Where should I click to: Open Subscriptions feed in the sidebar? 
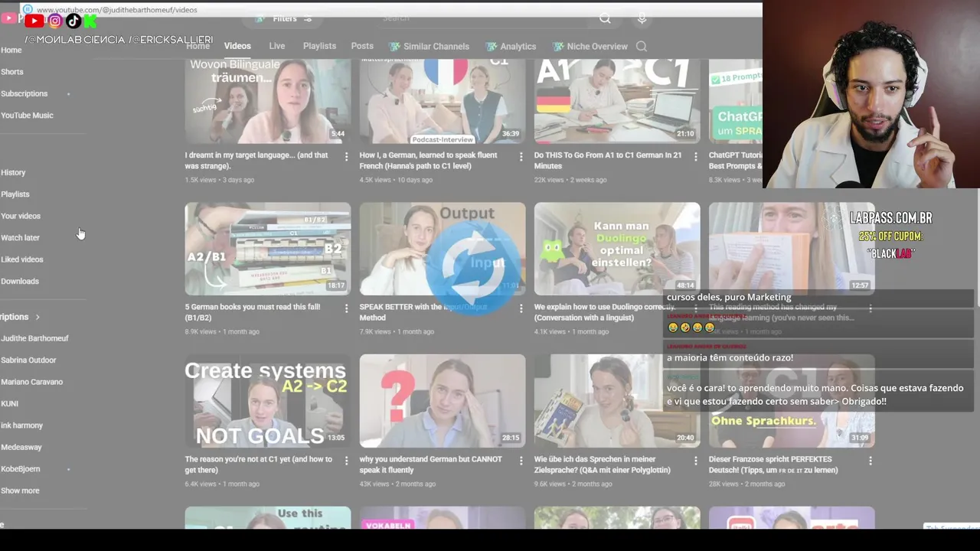point(24,93)
